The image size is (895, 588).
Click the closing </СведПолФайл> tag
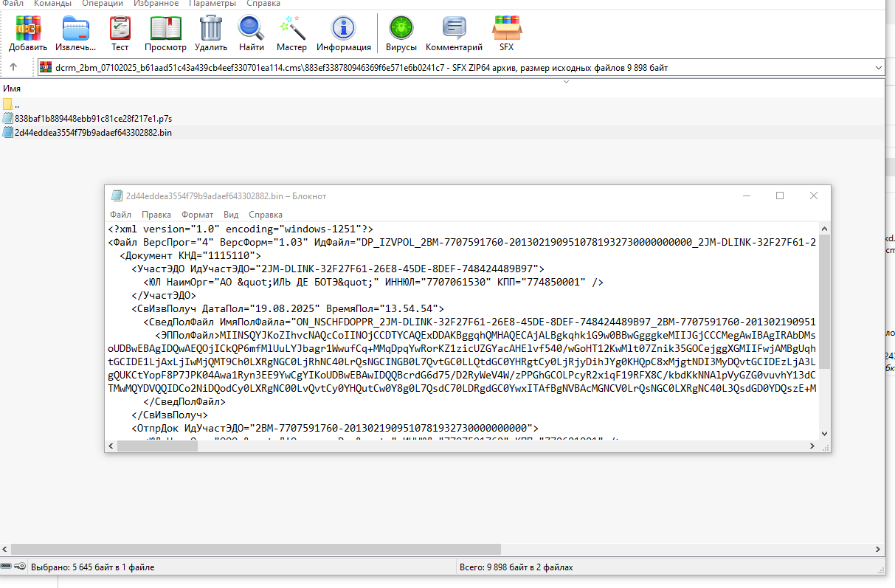coord(184,402)
